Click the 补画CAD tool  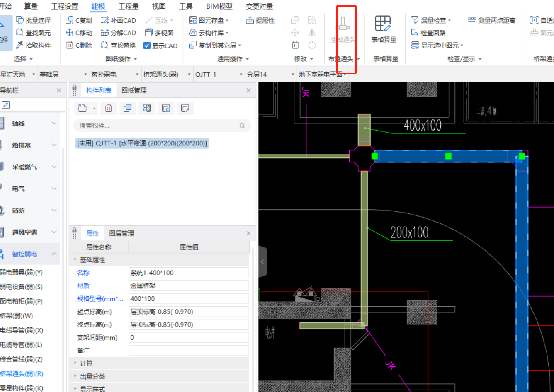point(118,20)
